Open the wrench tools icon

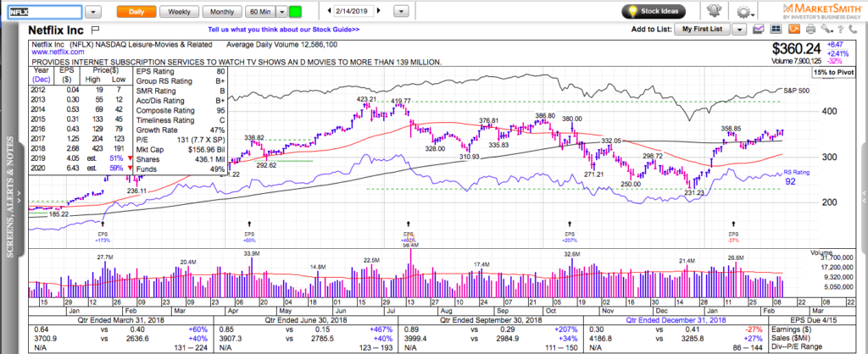pos(825,29)
